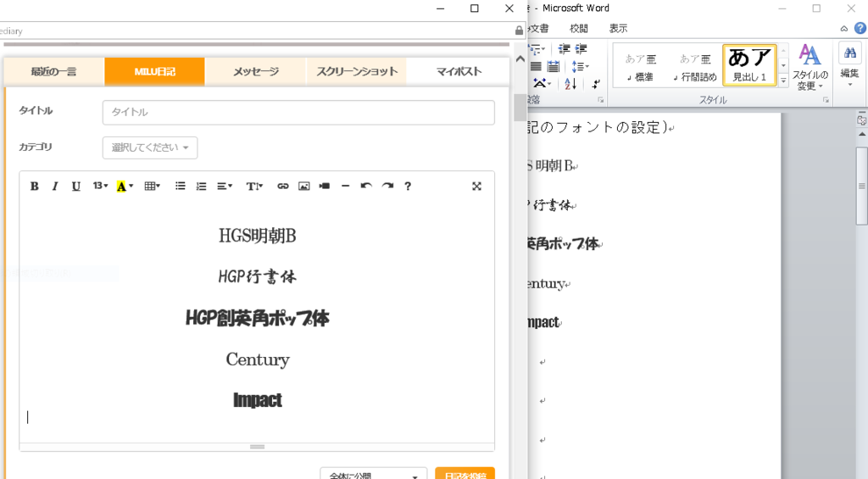The height and width of the screenshot is (479, 868).
Task: Click the insert video icon in editor
Action: pyautogui.click(x=324, y=187)
